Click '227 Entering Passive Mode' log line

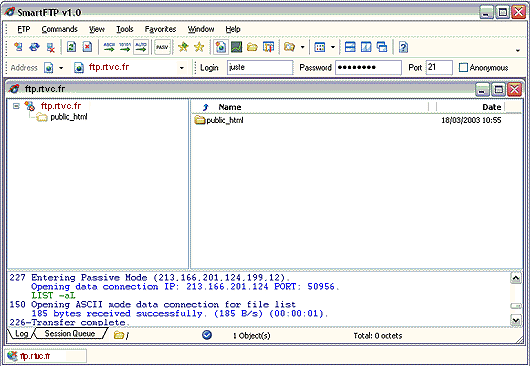pyautogui.click(x=150, y=278)
